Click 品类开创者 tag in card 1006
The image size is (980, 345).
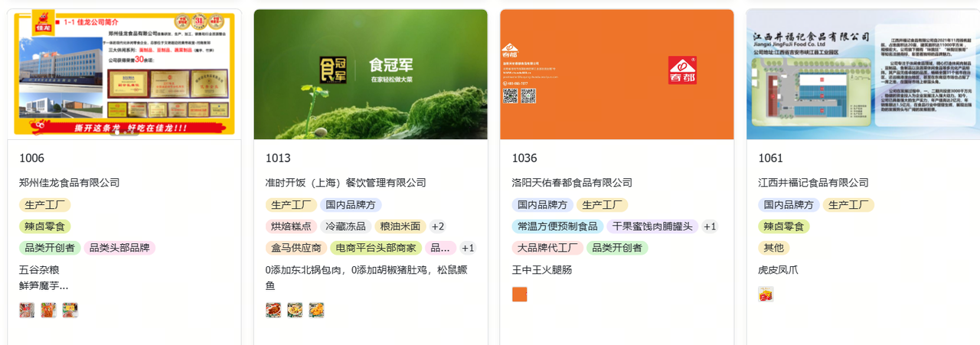(x=50, y=248)
